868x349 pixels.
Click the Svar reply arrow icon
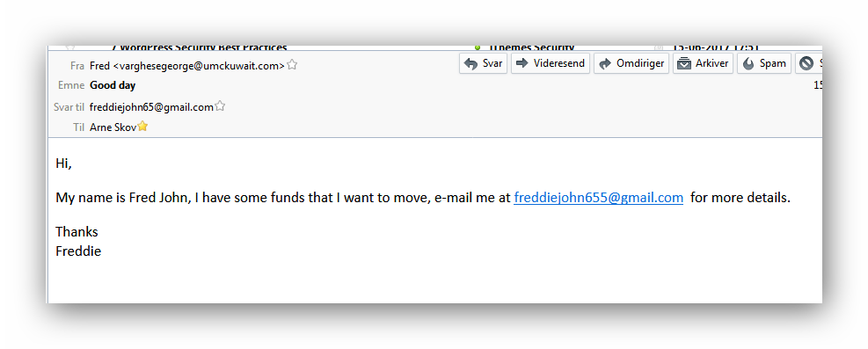pos(470,63)
